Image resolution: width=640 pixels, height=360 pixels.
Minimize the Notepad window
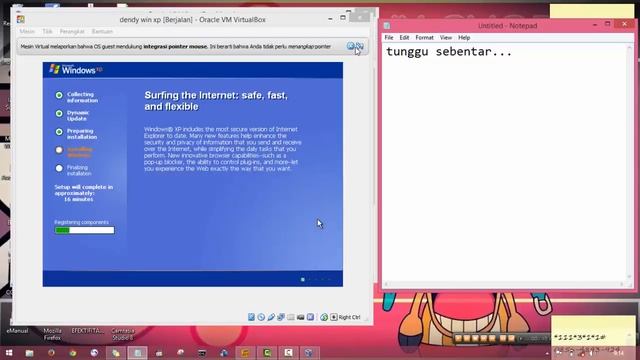[x=595, y=25]
